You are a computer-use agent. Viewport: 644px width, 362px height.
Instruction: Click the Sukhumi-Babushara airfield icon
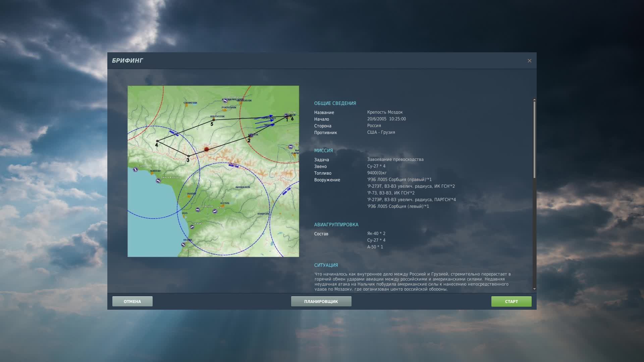coord(158,181)
